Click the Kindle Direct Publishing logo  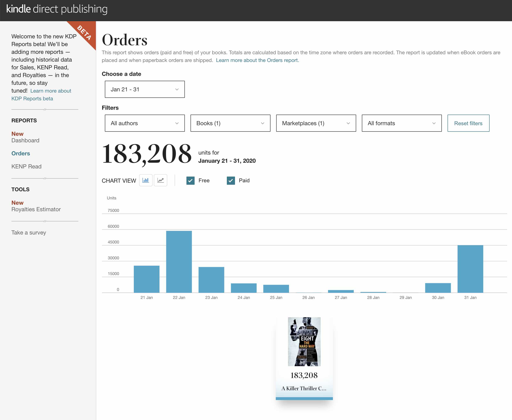point(57,9)
